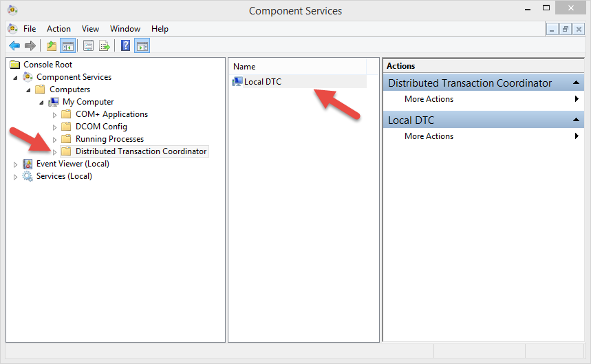This screenshot has height=364, width=591.
Task: Collapse the My Computer tree node
Action: point(41,103)
